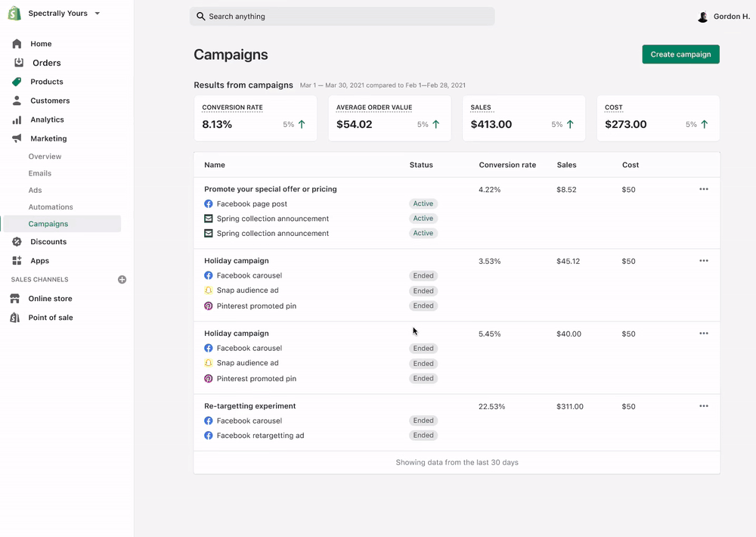756x537 pixels.
Task: Click the Create campaign button
Action: 680,54
